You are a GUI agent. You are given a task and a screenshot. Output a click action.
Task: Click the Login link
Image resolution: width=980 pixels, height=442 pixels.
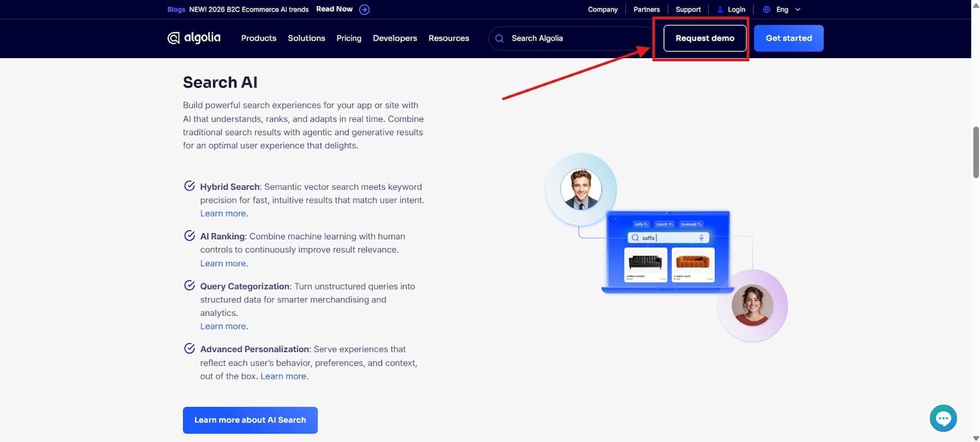[736, 9]
